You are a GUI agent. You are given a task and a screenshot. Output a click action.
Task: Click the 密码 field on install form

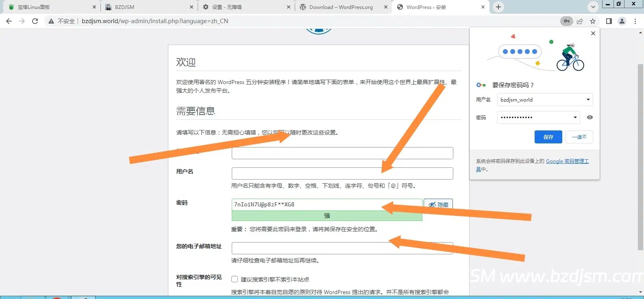click(327, 204)
